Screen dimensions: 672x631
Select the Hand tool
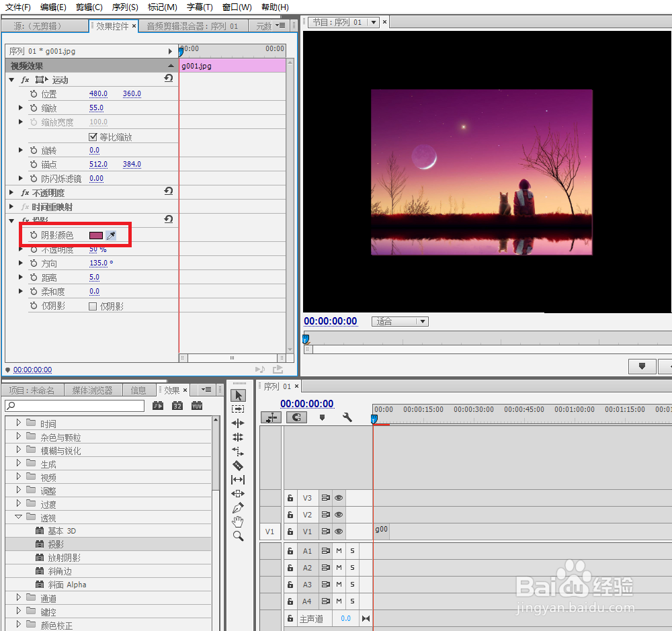(x=238, y=521)
